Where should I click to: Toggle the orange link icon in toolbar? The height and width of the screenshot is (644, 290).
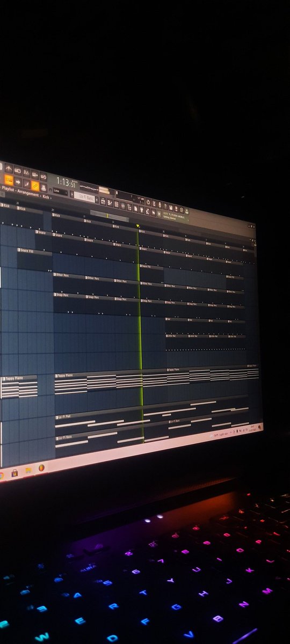[35, 186]
